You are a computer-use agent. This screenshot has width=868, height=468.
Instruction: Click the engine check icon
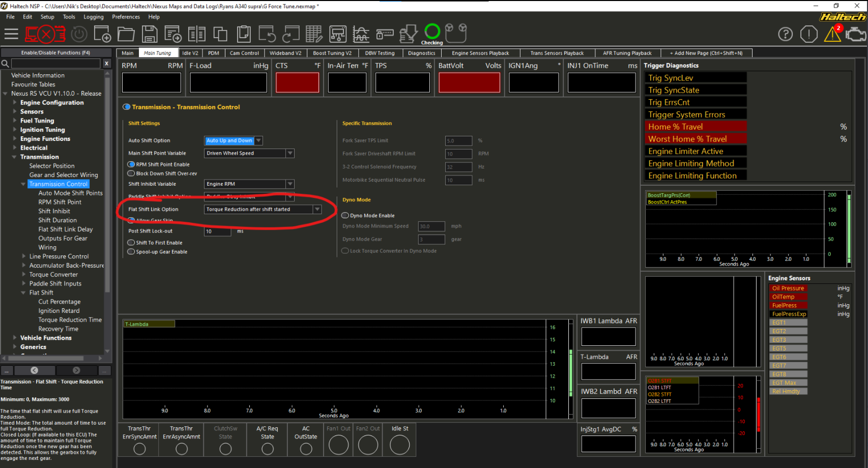click(x=856, y=35)
